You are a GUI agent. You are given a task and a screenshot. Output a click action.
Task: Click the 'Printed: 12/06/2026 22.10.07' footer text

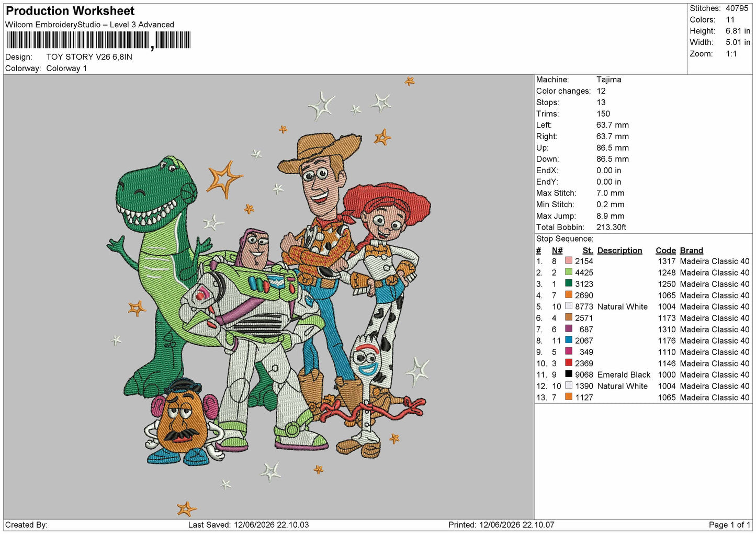501,525
